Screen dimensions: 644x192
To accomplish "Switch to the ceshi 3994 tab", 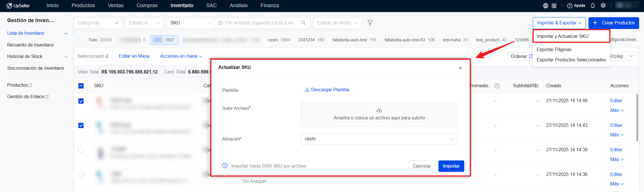I will pos(279,40).
